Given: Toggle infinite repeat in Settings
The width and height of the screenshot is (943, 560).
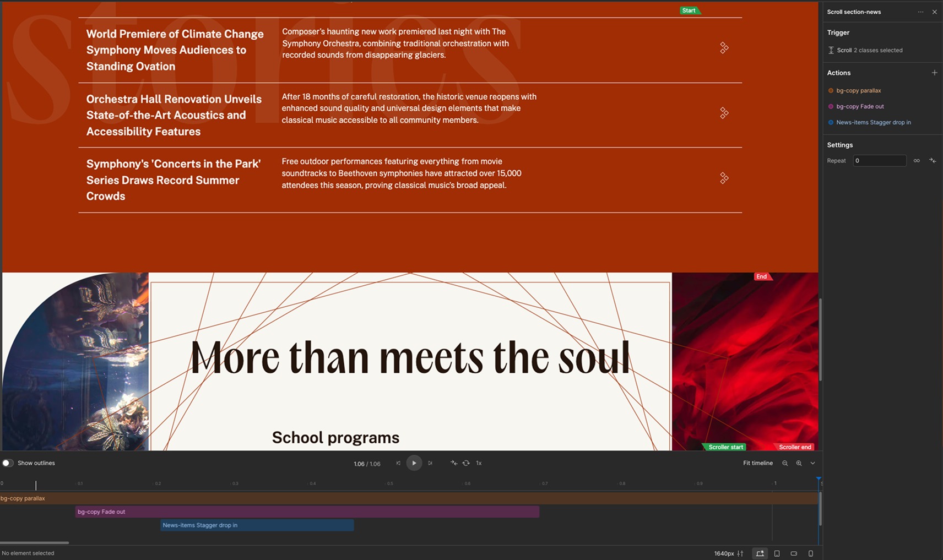Looking at the screenshot, I should pyautogui.click(x=917, y=161).
